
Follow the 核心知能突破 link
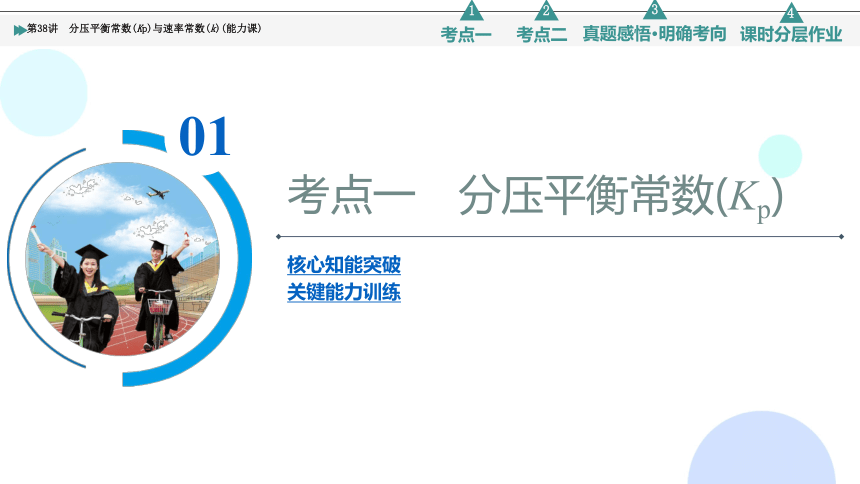pyautogui.click(x=344, y=264)
